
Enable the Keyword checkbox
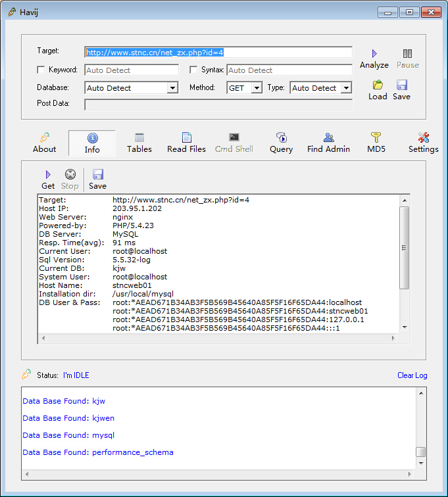click(x=41, y=70)
